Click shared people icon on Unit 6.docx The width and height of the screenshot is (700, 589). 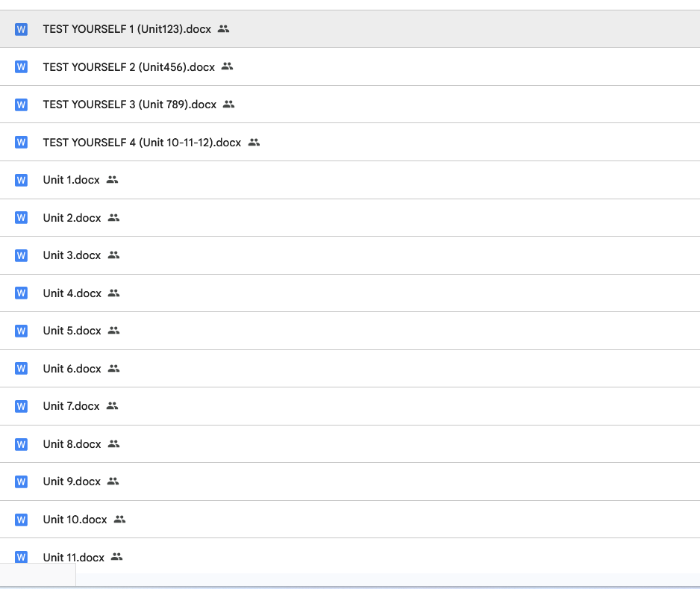(113, 369)
